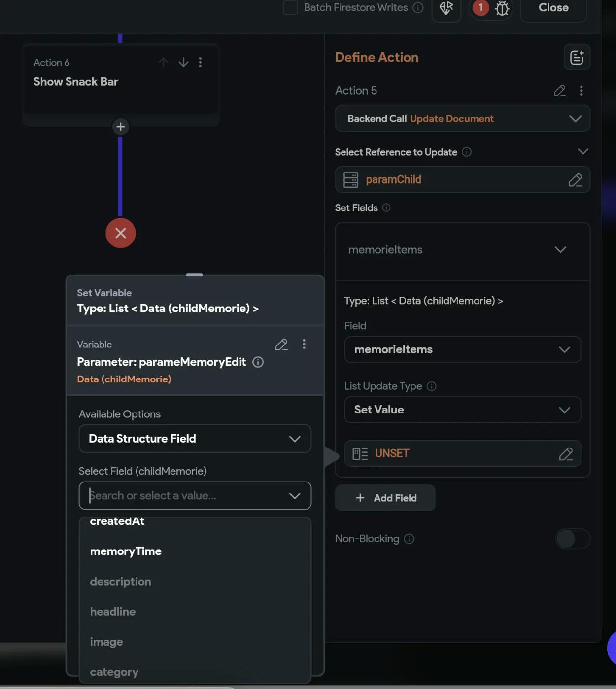The image size is (616, 689).
Task: Toggle the Non-Blocking switch
Action: pyautogui.click(x=572, y=539)
